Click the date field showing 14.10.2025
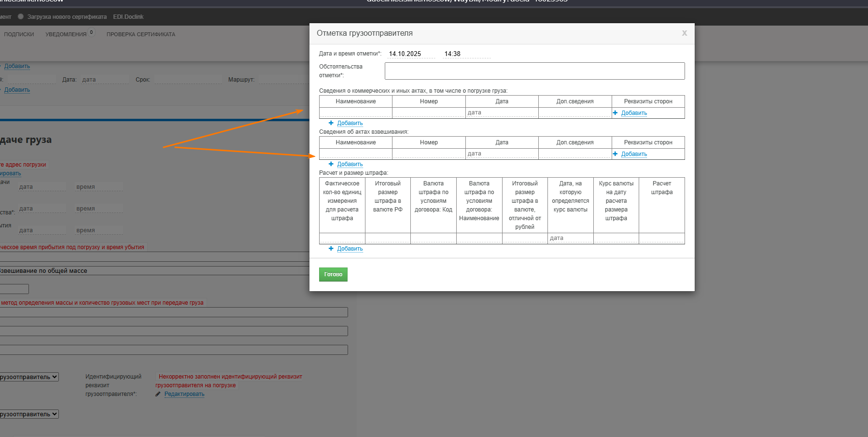The height and width of the screenshot is (437, 868). (410, 54)
